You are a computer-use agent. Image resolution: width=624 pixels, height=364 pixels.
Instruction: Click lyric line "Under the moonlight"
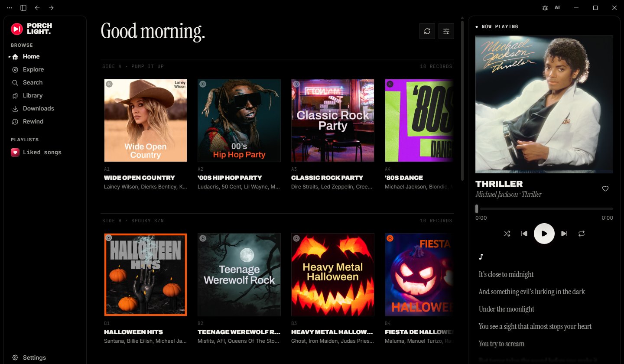coord(507,309)
